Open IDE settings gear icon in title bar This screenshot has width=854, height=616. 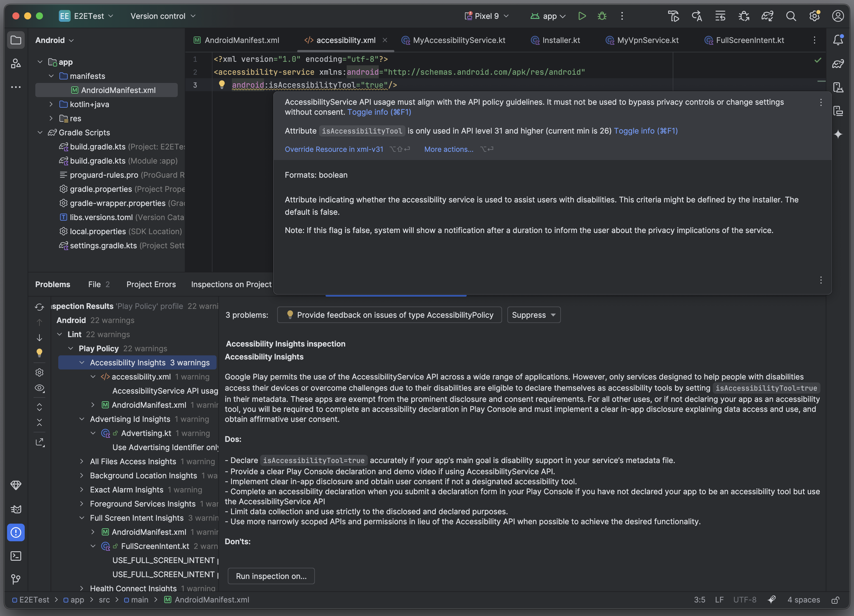814,16
